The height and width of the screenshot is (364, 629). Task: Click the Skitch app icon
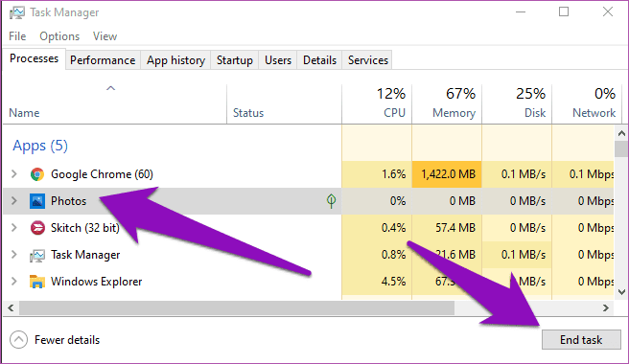tap(37, 228)
